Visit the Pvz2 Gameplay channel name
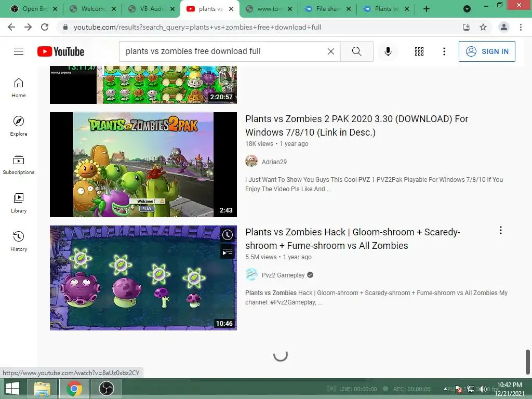 pos(283,275)
